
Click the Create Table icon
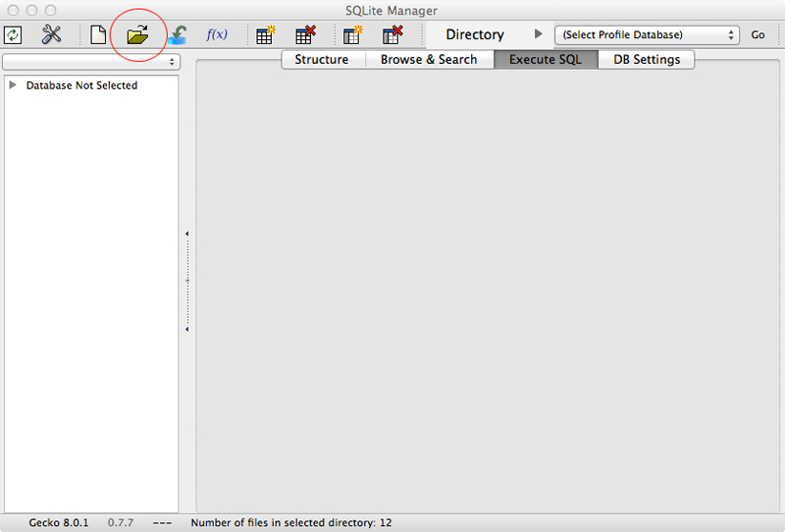pyautogui.click(x=265, y=35)
